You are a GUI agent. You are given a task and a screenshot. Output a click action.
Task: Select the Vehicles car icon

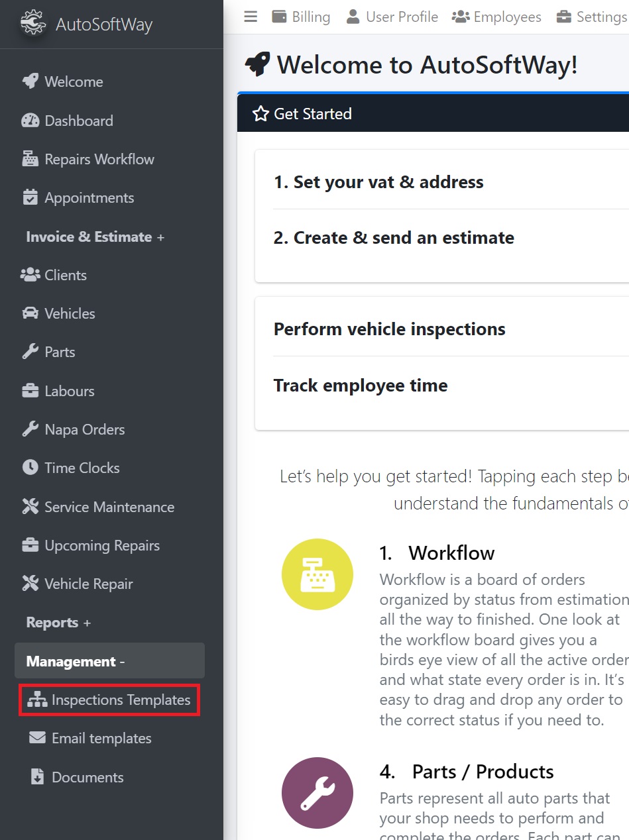(x=30, y=313)
